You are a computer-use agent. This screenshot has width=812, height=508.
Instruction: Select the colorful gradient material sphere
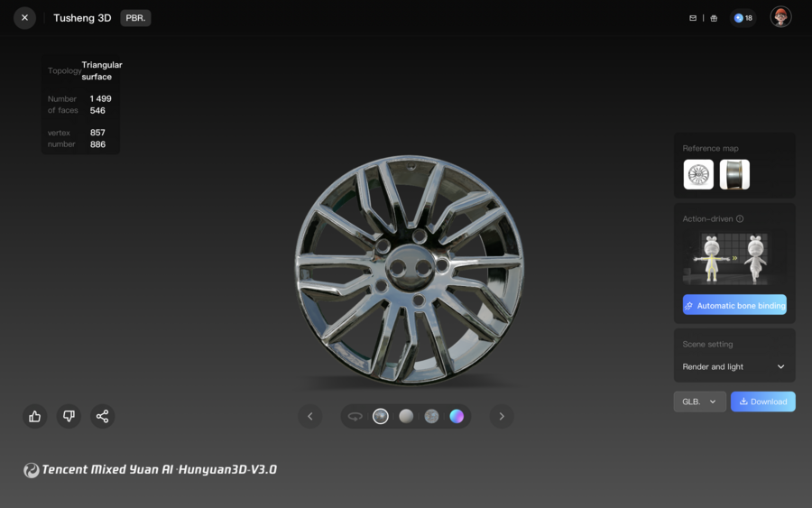457,416
